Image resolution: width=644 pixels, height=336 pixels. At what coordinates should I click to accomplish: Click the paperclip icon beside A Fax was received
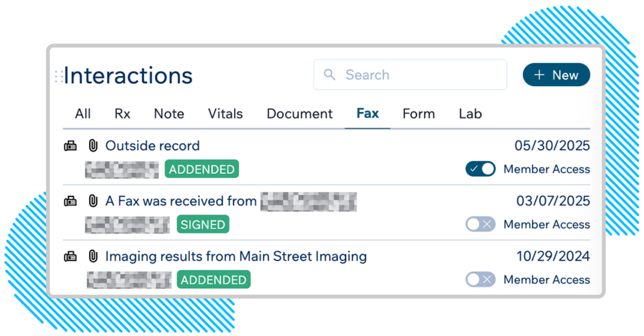click(x=93, y=201)
